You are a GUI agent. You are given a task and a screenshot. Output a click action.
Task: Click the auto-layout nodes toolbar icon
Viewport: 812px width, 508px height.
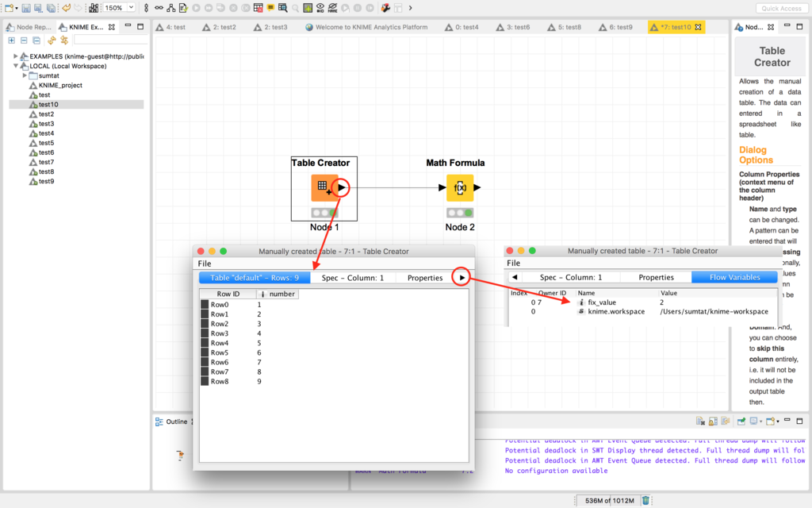(171, 8)
